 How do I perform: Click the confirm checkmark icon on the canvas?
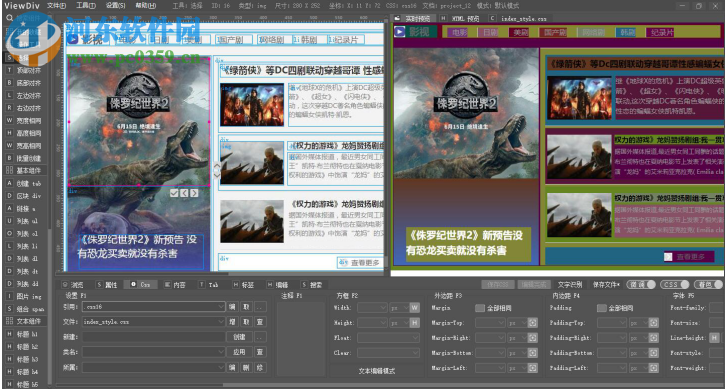174,193
